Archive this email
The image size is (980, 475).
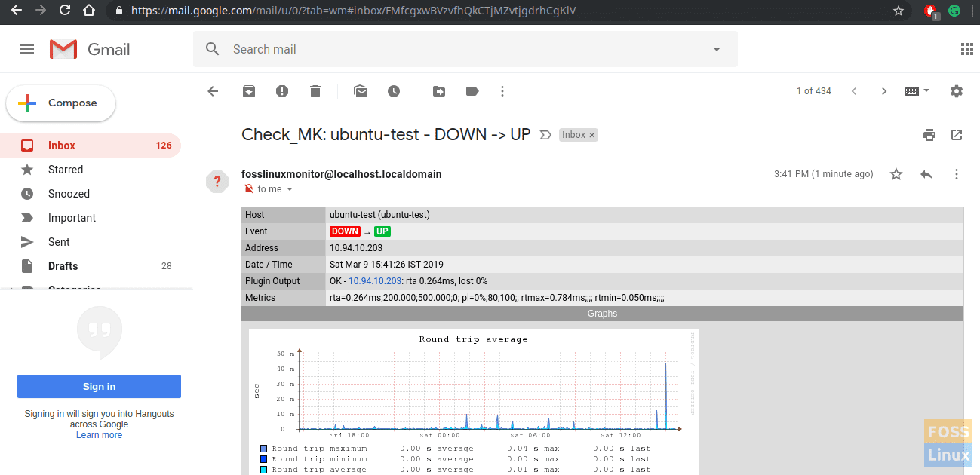[x=249, y=91]
